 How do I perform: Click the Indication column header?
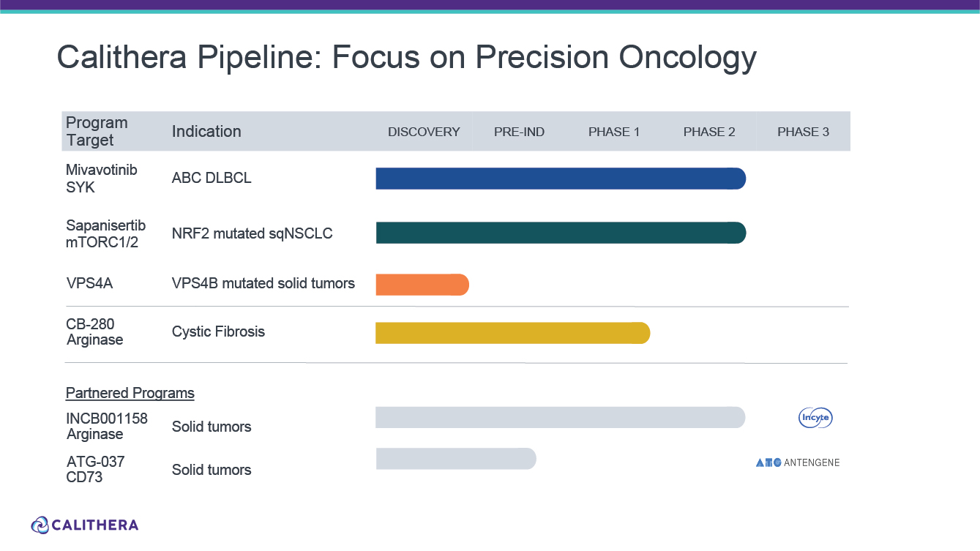pyautogui.click(x=206, y=132)
